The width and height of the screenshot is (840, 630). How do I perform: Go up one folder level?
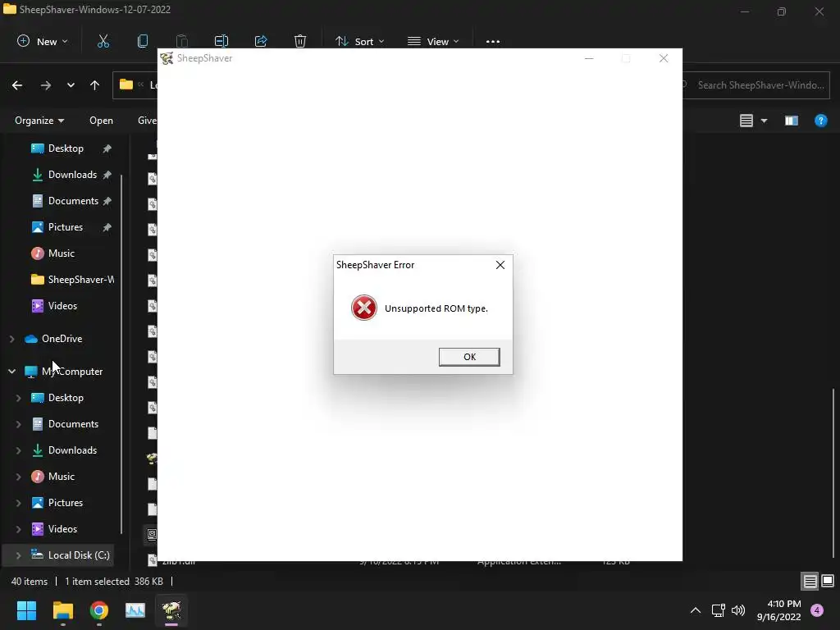pos(95,85)
